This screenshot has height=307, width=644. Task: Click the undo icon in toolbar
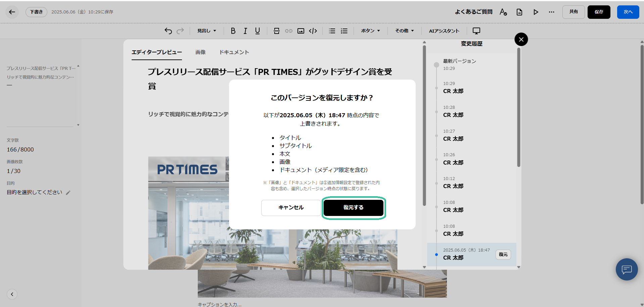coord(168,31)
